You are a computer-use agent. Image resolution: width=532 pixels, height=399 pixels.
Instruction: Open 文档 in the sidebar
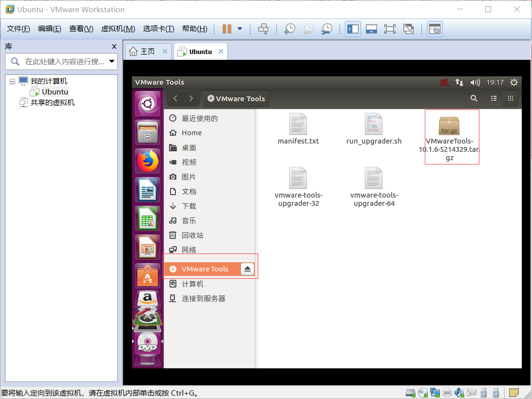(209, 192)
